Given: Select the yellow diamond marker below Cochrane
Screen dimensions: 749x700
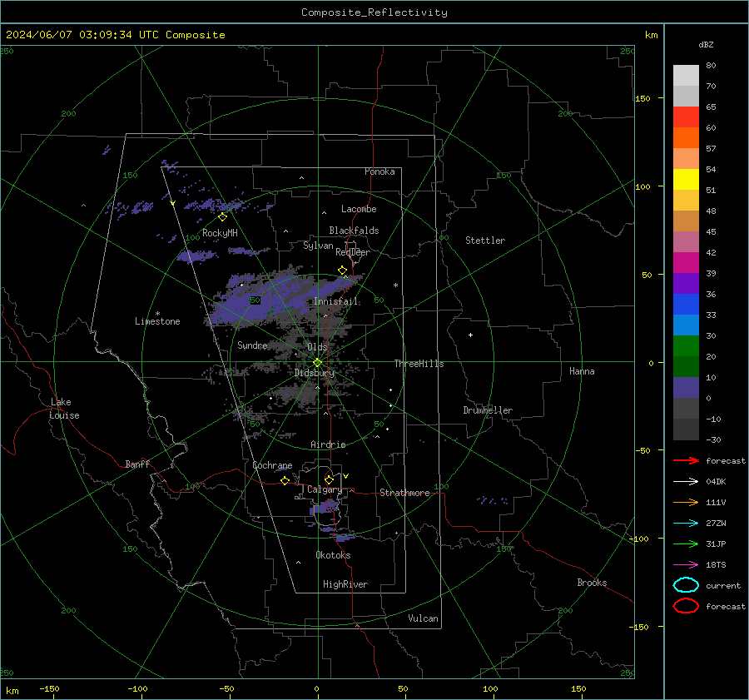Looking at the screenshot, I should point(285,480).
